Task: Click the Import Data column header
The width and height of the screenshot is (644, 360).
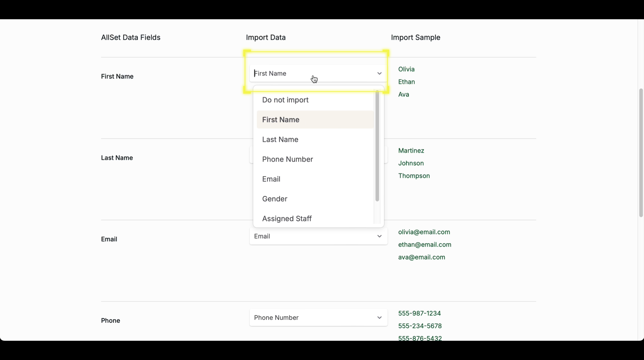Action: click(x=265, y=37)
